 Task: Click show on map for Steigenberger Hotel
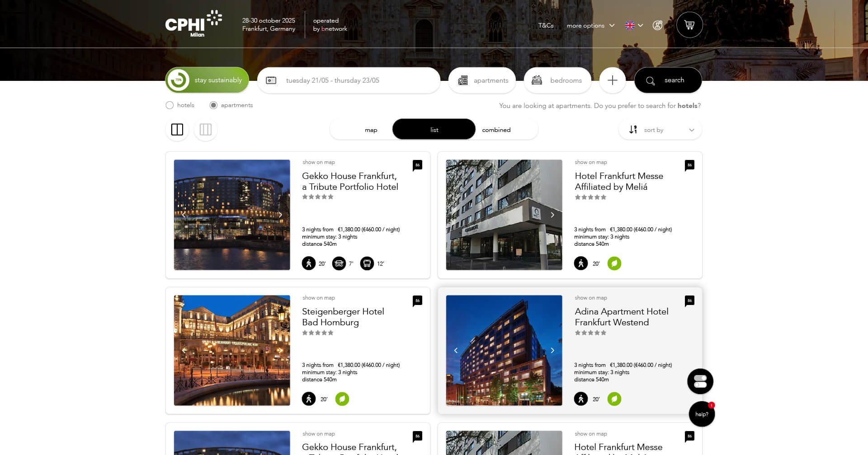319,298
